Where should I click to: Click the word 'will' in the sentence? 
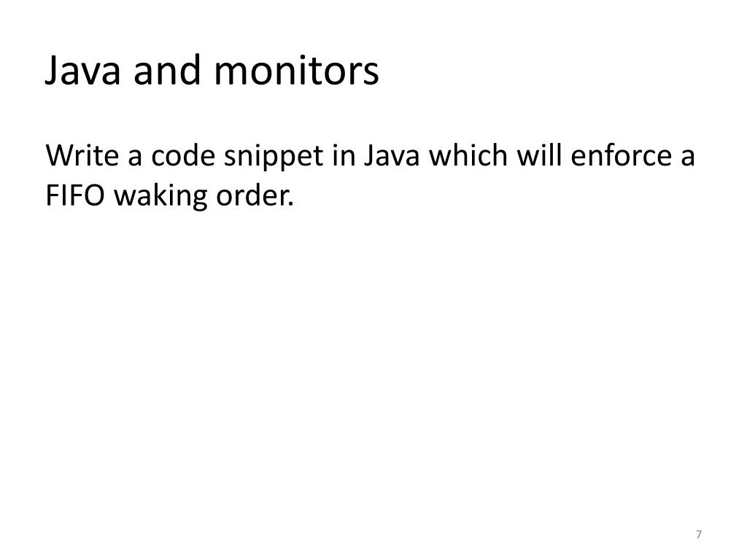pos(539,155)
